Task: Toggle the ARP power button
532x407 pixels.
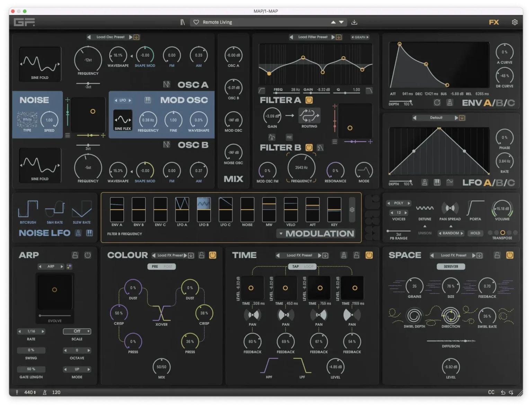Action: click(88, 255)
